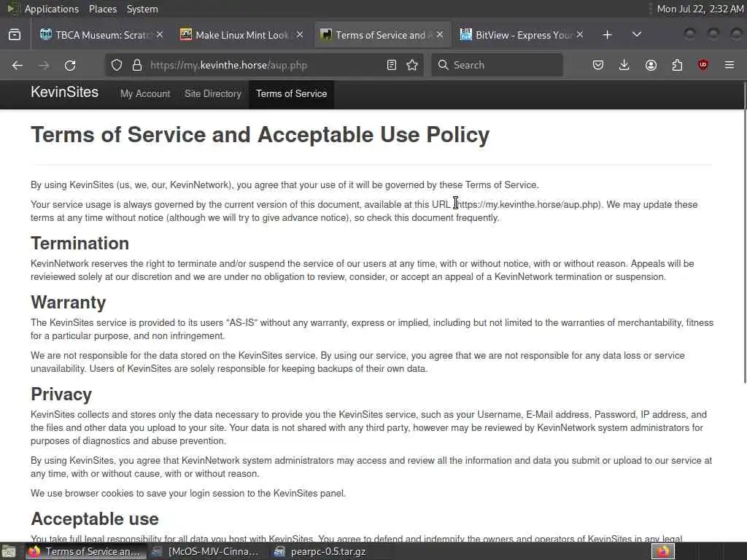Image resolution: width=747 pixels, height=560 pixels.
Task: Click the page vertical scrollbar
Action: (x=745, y=233)
